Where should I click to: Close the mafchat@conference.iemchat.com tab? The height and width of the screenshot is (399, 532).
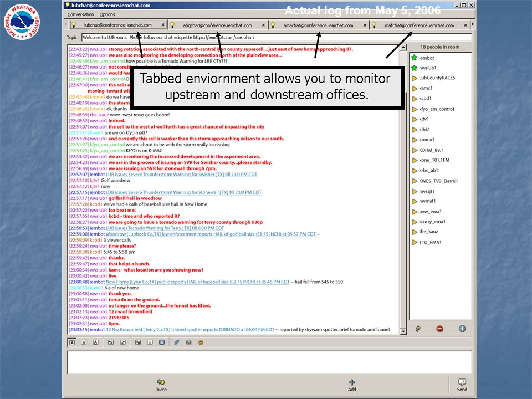click(x=465, y=25)
